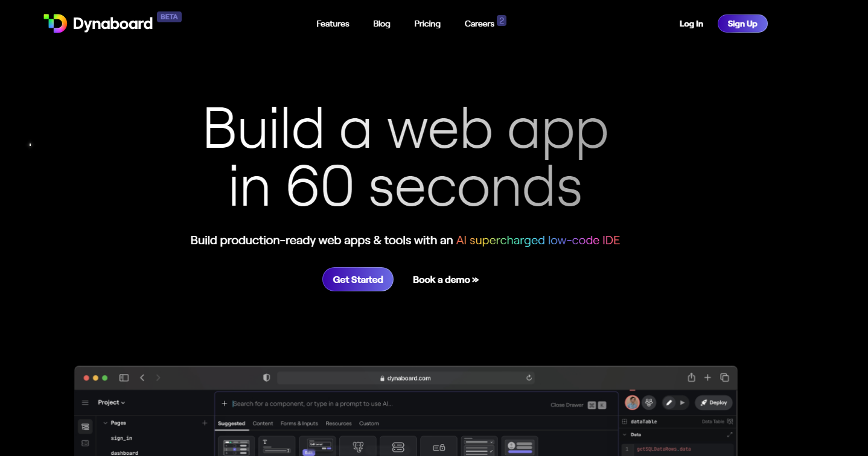Click the new tab plus icon
This screenshot has width=868, height=456.
click(707, 378)
